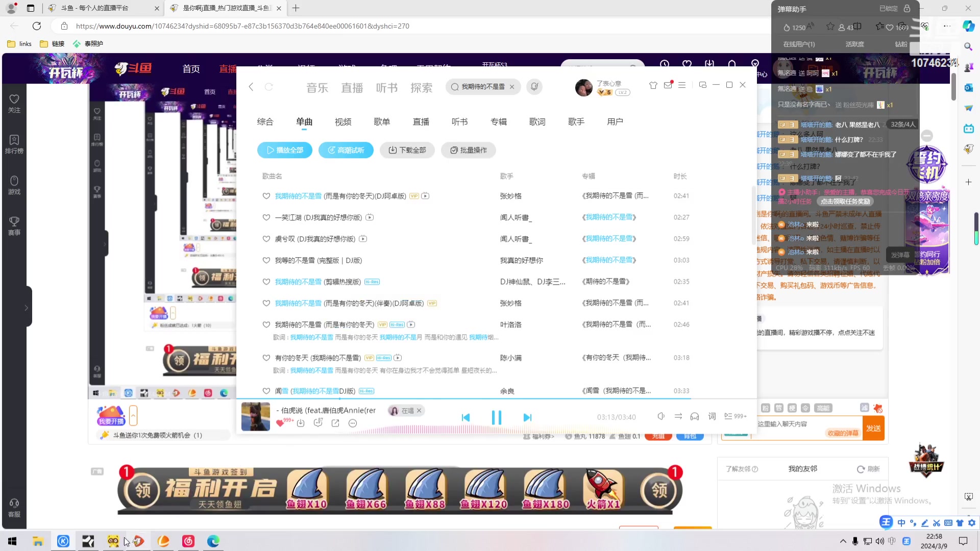Favorite the 叶洛洛 song row

coord(266,324)
